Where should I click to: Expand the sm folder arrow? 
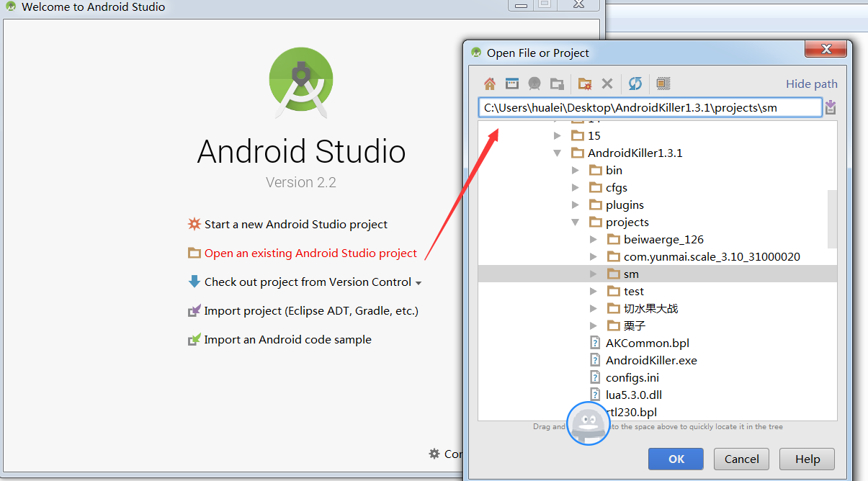point(593,274)
